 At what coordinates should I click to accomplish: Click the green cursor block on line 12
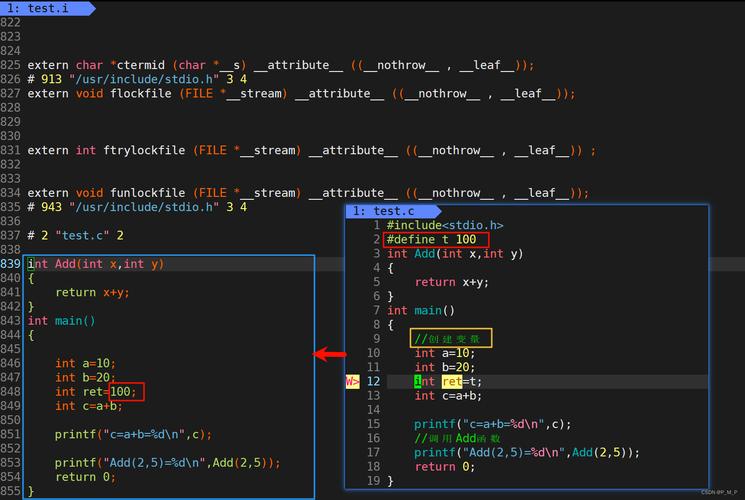click(418, 381)
